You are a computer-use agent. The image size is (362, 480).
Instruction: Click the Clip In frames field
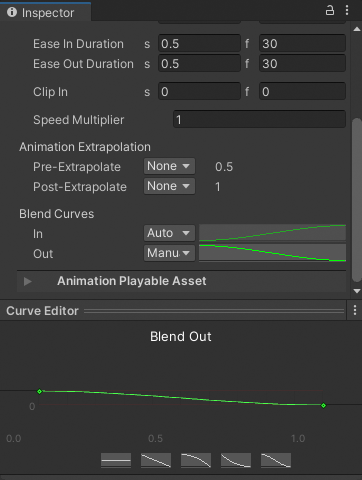(x=302, y=92)
